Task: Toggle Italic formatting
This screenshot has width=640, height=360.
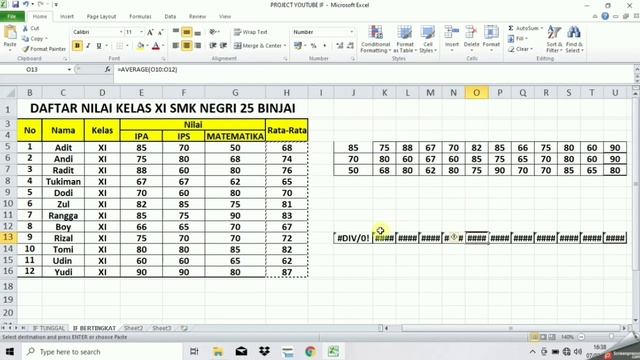Action: [88, 46]
